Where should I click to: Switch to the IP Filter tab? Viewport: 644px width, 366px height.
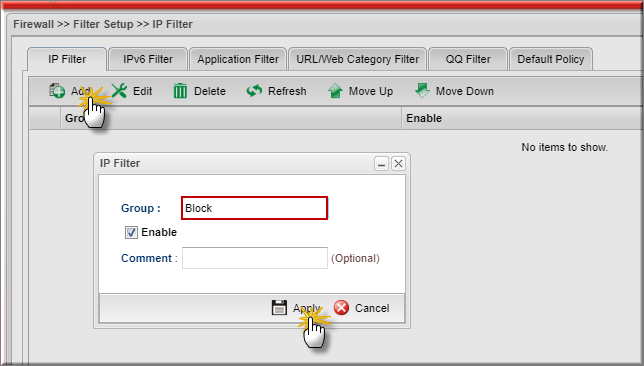point(67,59)
